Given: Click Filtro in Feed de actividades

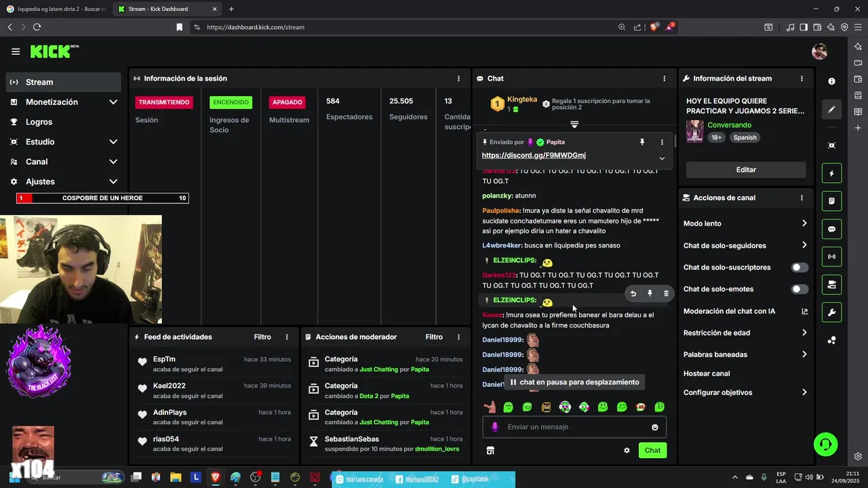Looking at the screenshot, I should (x=262, y=337).
